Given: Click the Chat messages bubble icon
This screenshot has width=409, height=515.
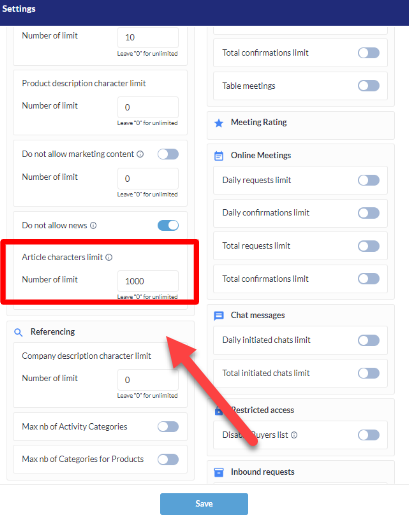Looking at the screenshot, I should click(219, 316).
